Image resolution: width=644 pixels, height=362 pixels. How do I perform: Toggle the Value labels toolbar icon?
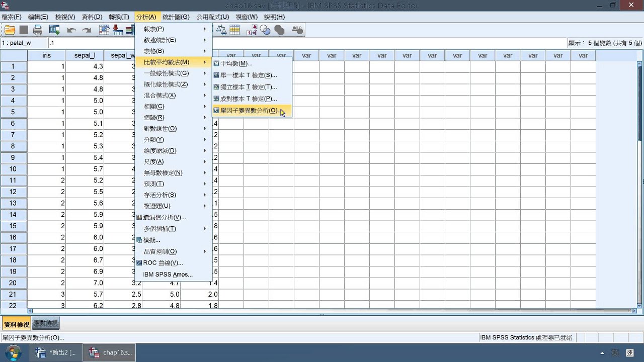252,30
